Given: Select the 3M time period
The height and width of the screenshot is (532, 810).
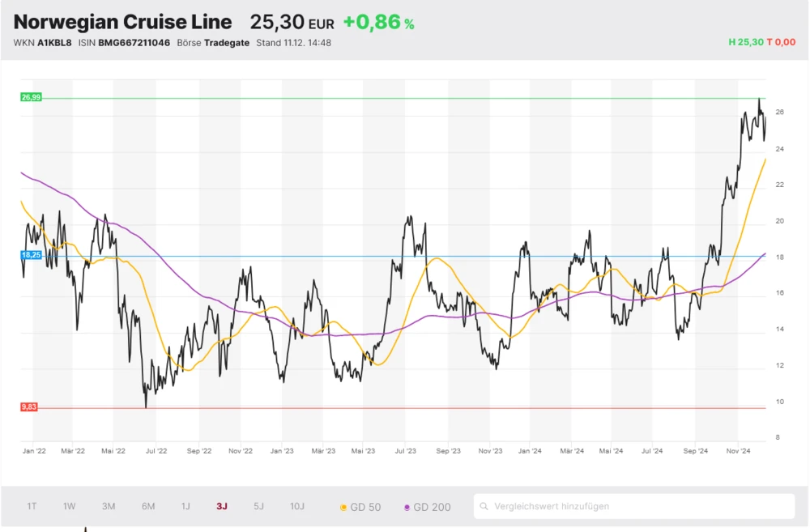Looking at the screenshot, I should 109,506.
